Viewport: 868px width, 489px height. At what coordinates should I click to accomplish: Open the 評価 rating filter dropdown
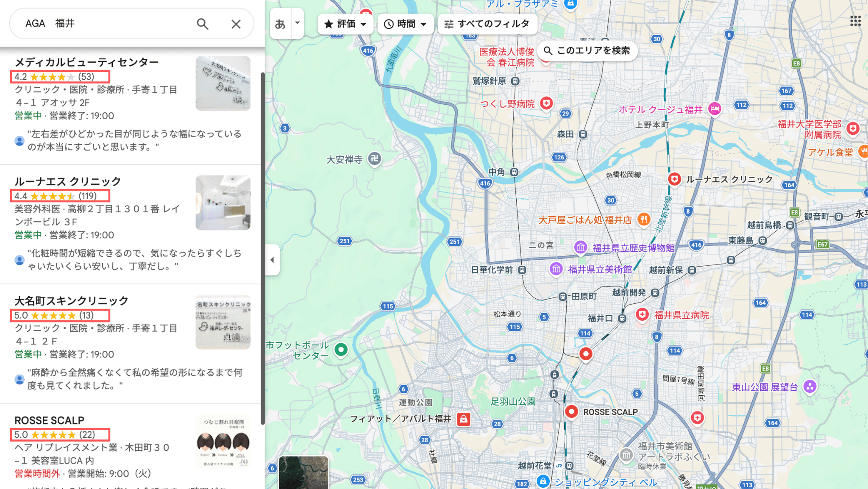[x=345, y=24]
